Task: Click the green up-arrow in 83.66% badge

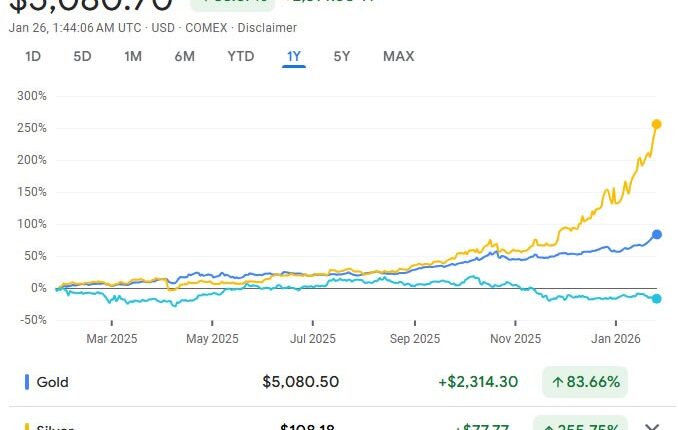Action: [x=556, y=382]
